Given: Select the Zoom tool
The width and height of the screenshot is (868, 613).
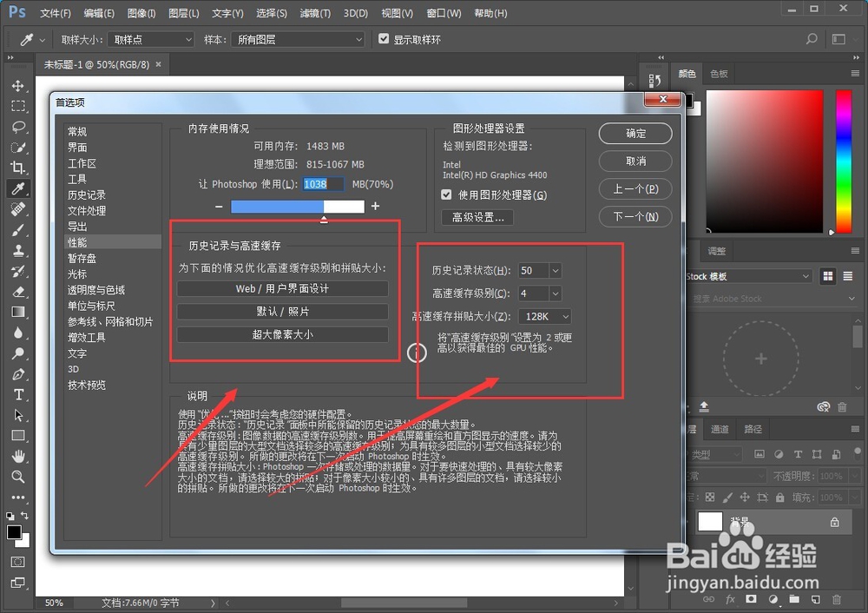Looking at the screenshot, I should pyautogui.click(x=17, y=477).
